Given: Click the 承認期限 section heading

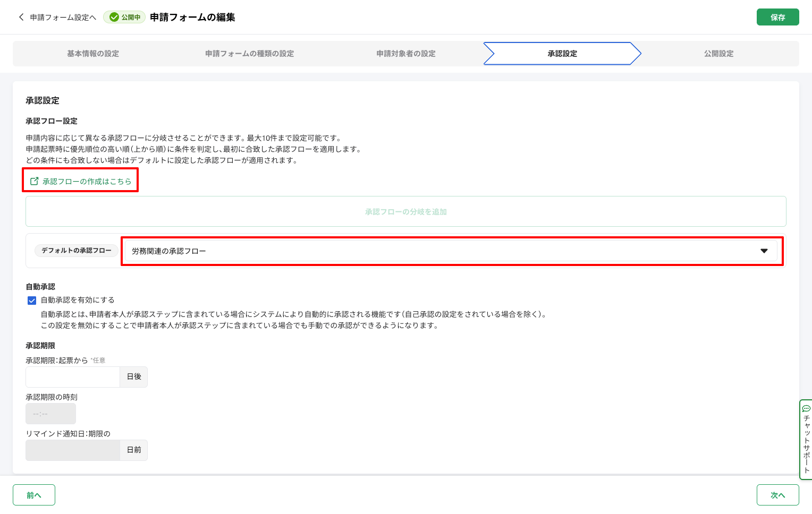Looking at the screenshot, I should pyautogui.click(x=40, y=346).
